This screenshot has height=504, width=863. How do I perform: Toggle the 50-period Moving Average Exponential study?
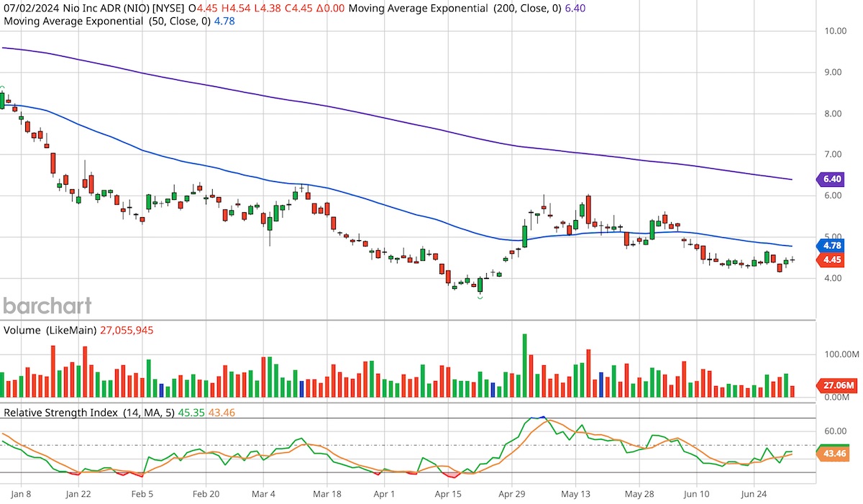pos(108,22)
